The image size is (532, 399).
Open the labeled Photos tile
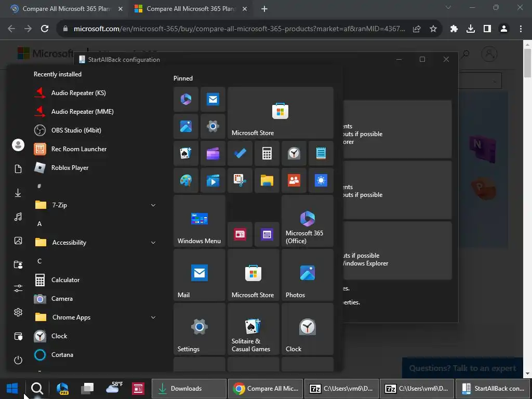(x=308, y=275)
